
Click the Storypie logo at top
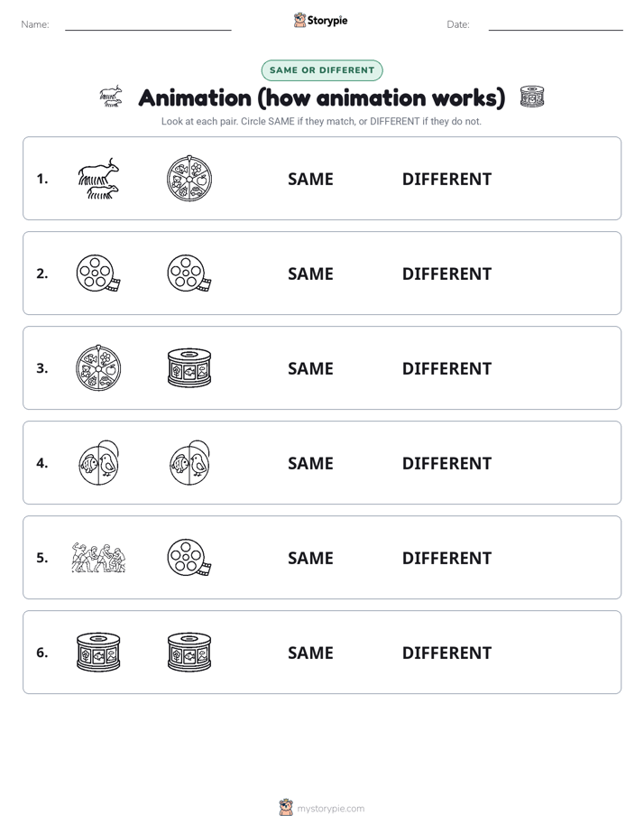[x=321, y=21]
